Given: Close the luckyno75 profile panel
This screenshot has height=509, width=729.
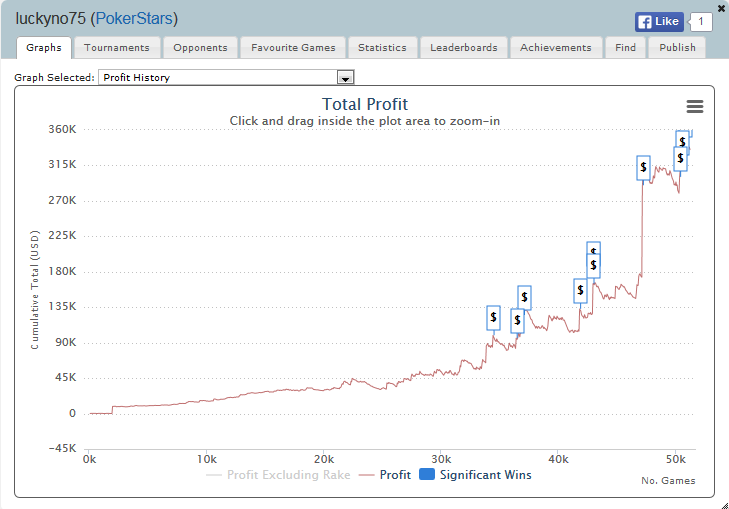Looking at the screenshot, I should (x=722, y=8).
